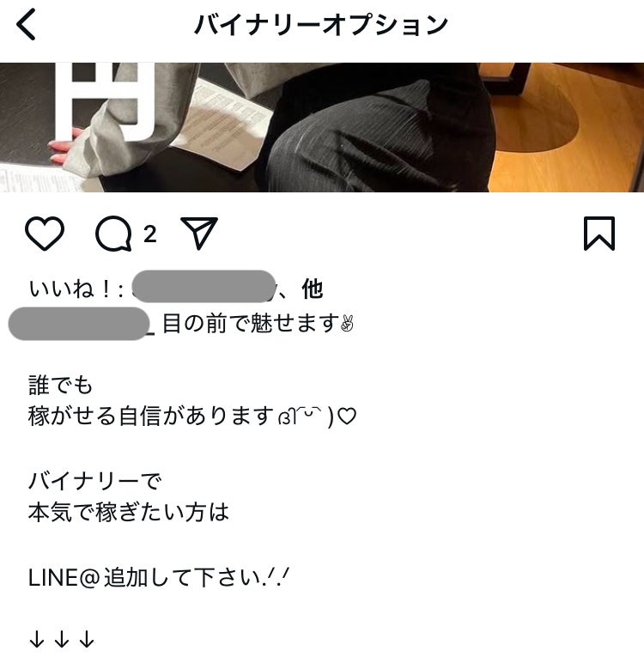Click 他 to view other likers

click(313, 289)
